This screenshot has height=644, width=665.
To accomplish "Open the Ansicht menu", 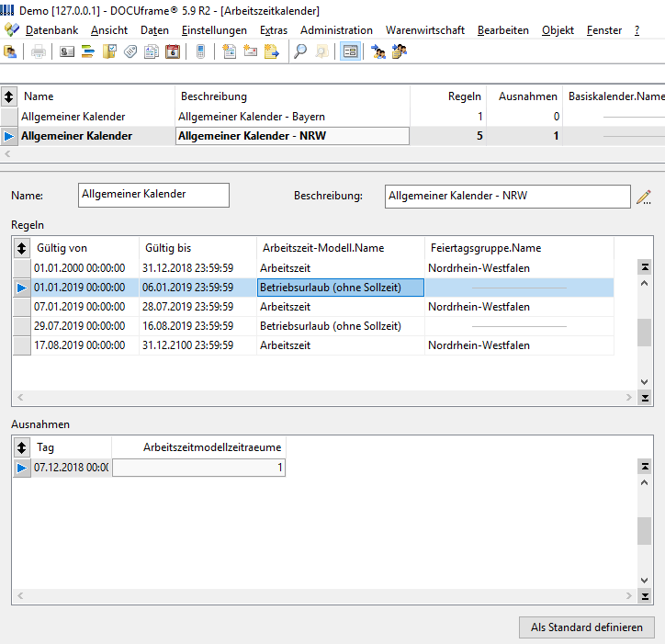I will click(109, 30).
